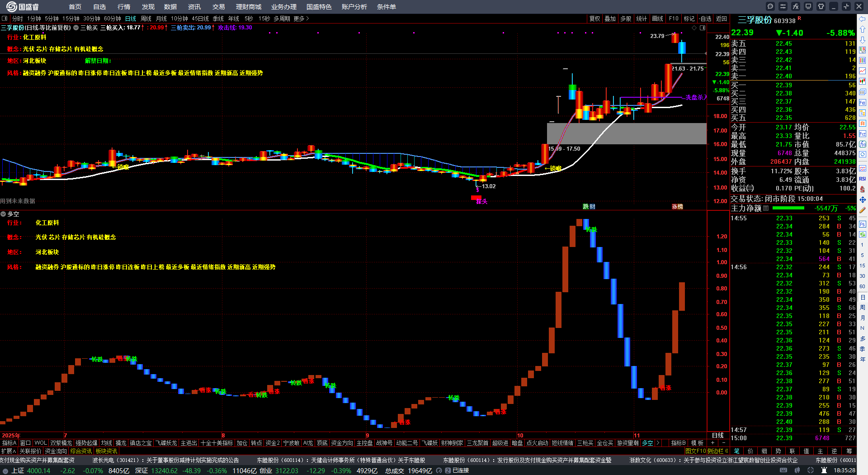This screenshot has width=868, height=475.
Task: Select the 三枪买 indicator tab
Action: coord(585,443)
